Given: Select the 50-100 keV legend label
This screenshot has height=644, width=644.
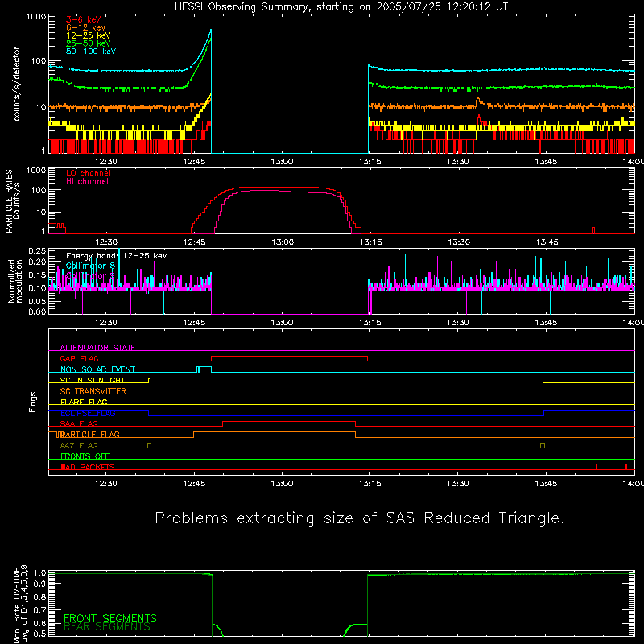Looking at the screenshot, I should pos(91,52).
